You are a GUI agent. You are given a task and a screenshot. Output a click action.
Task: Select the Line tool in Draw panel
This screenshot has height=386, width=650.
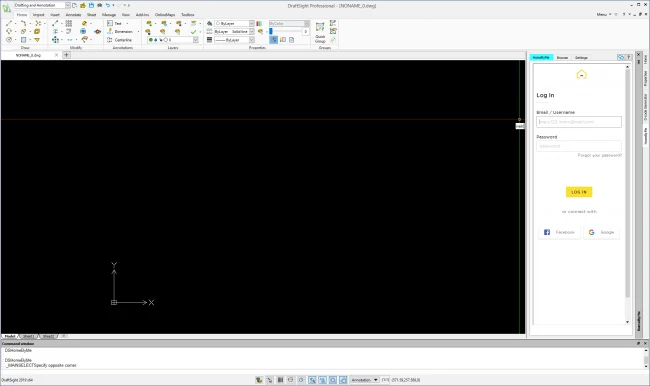[x=9, y=24]
